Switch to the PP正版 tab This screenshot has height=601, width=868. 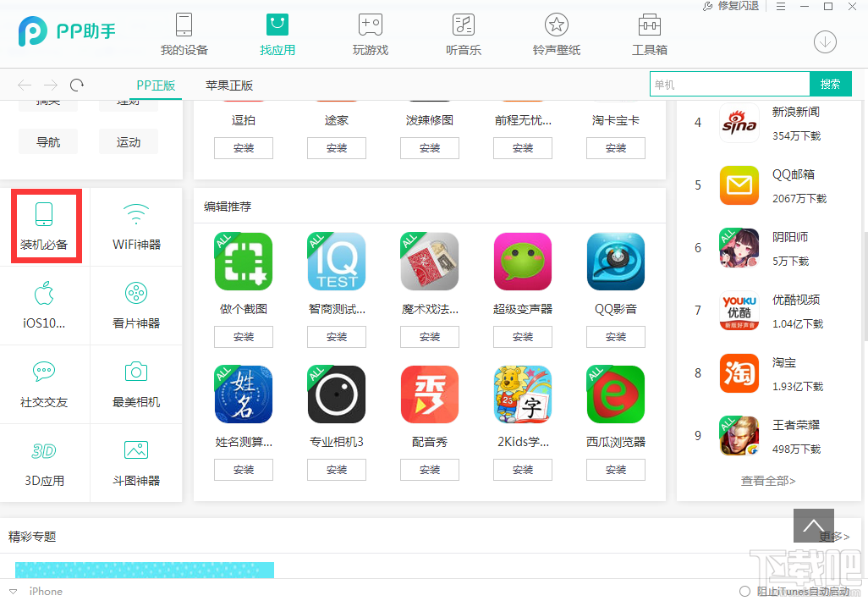(157, 85)
